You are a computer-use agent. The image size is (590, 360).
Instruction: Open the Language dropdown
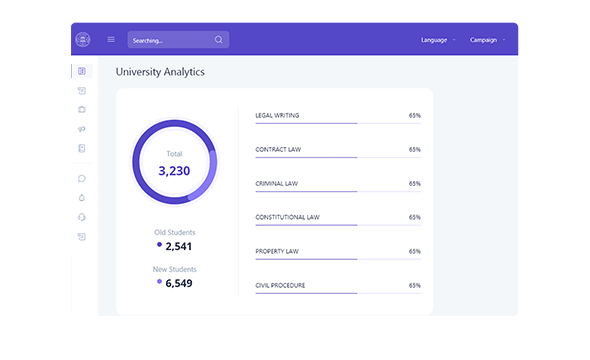click(438, 40)
